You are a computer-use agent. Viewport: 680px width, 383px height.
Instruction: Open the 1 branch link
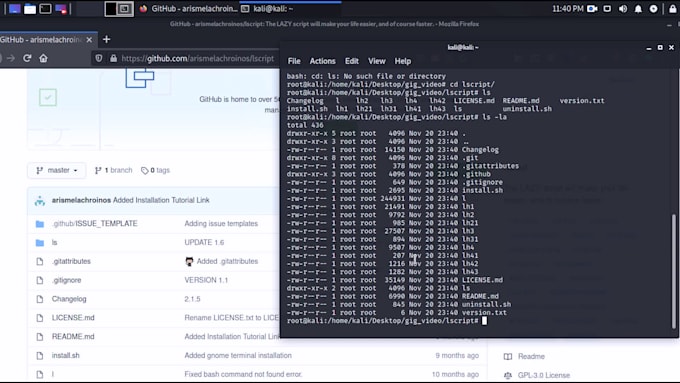[x=114, y=170]
